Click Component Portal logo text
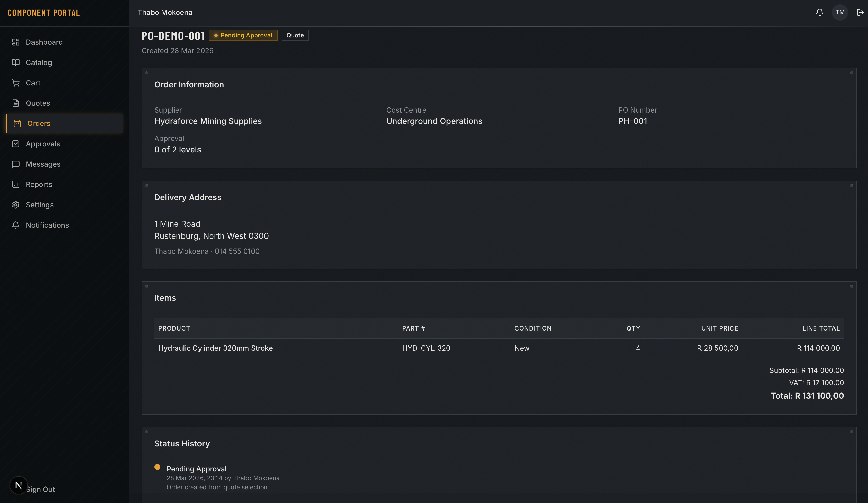The image size is (868, 503). click(x=44, y=13)
